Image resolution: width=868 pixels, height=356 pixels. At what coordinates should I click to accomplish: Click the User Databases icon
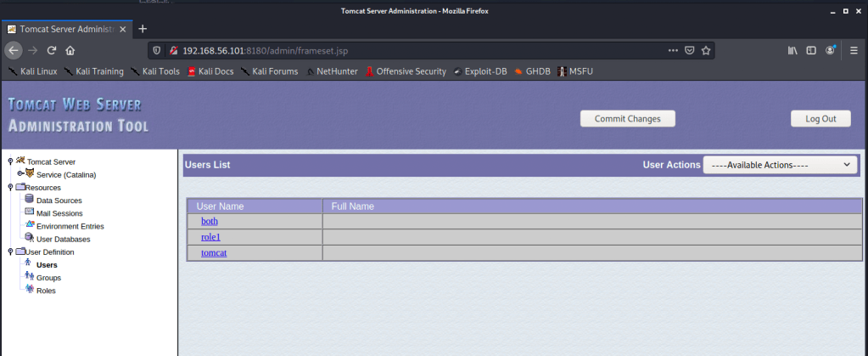30,238
